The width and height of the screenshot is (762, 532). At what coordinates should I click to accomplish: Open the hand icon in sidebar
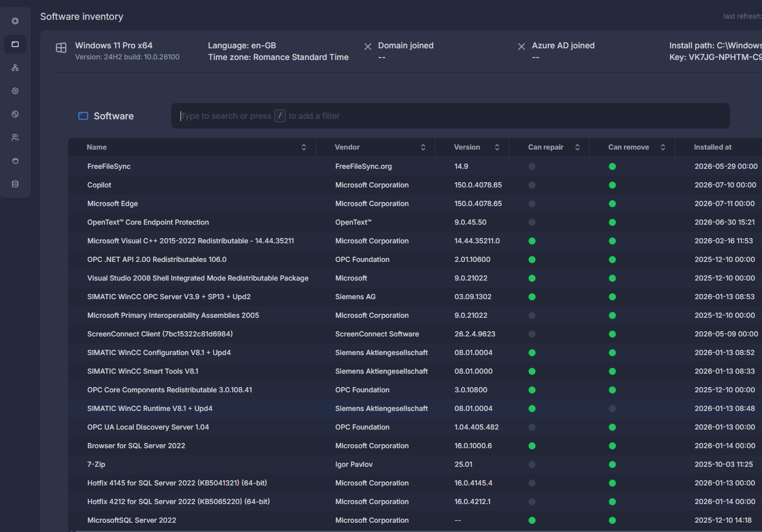(x=15, y=161)
